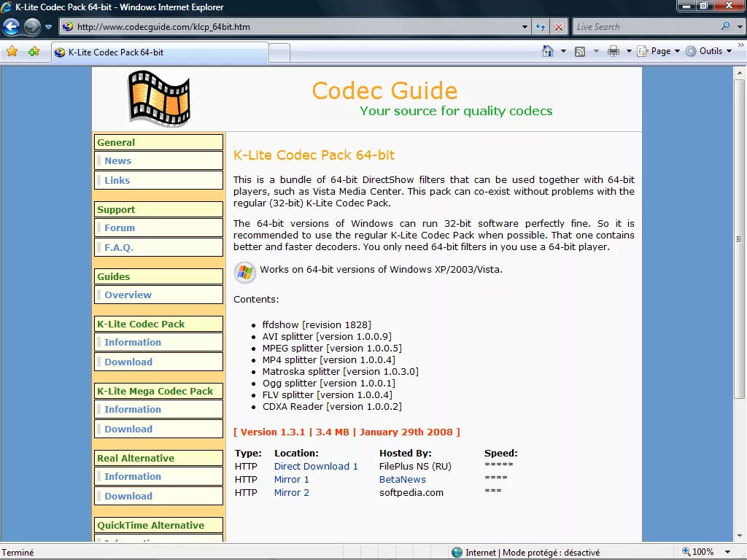Image resolution: width=747 pixels, height=560 pixels.
Task: Expand the feeds dropdown arrow
Action: click(595, 52)
